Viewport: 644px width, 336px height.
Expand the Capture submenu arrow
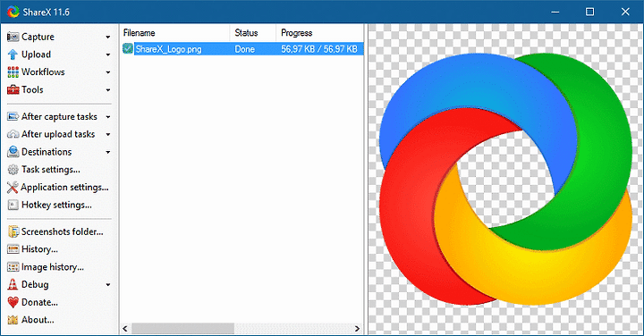pyautogui.click(x=108, y=37)
